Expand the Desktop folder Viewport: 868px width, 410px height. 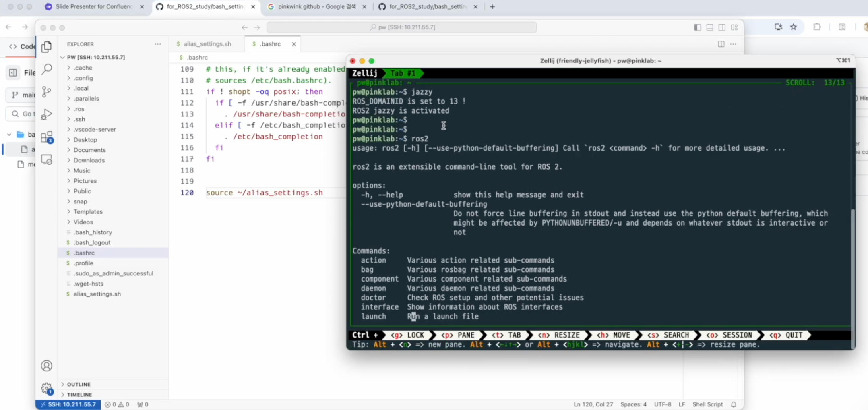(85, 140)
